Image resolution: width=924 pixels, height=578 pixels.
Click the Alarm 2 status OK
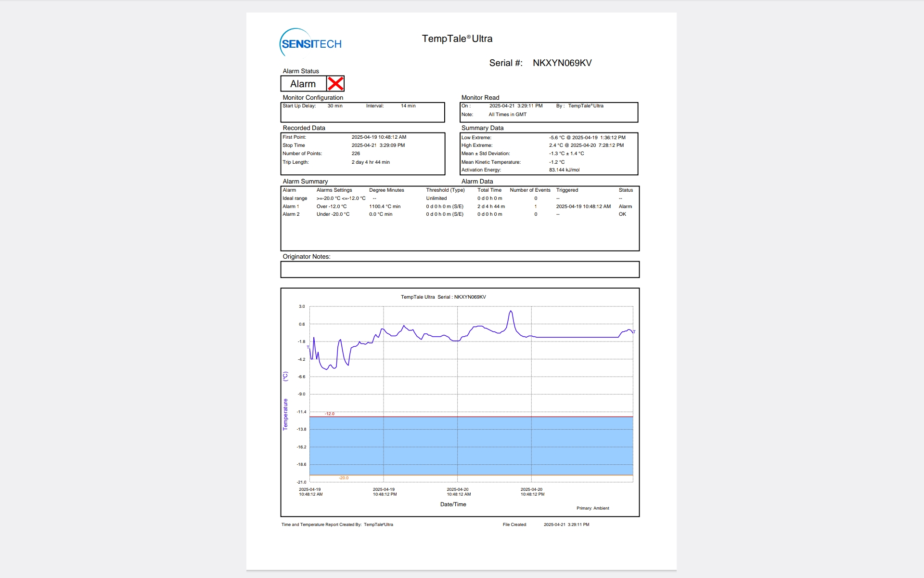click(622, 214)
